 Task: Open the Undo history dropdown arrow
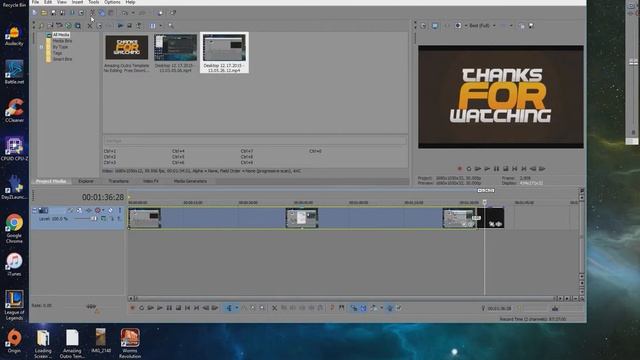(x=133, y=13)
